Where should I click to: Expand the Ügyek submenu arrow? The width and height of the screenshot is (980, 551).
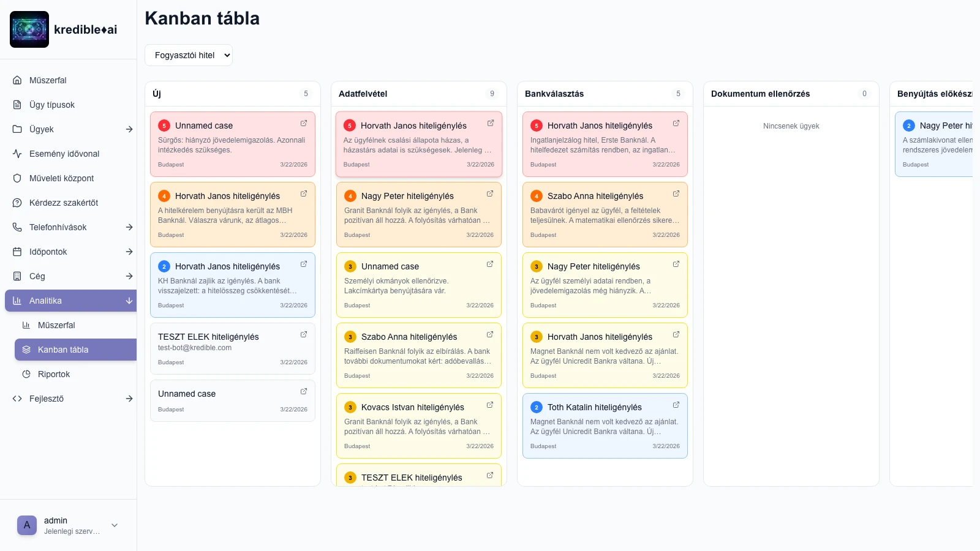[x=129, y=129]
